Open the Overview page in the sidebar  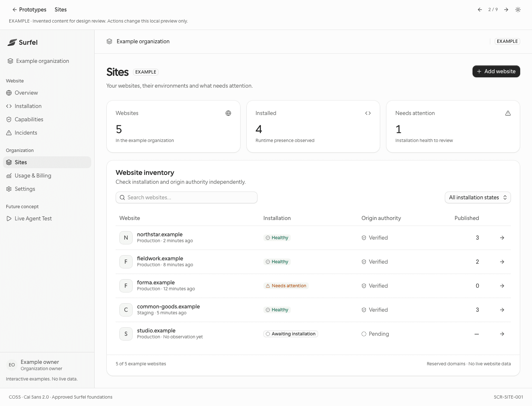47,93
